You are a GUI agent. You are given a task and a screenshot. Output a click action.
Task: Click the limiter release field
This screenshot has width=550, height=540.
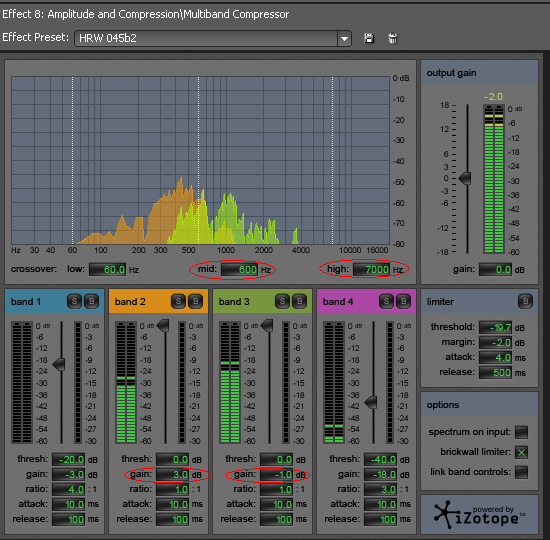tap(496, 372)
